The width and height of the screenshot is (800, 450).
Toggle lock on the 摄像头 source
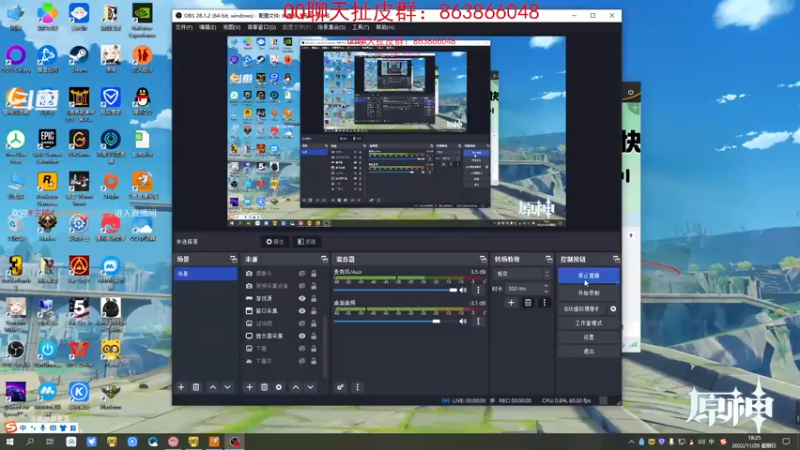coord(314,273)
